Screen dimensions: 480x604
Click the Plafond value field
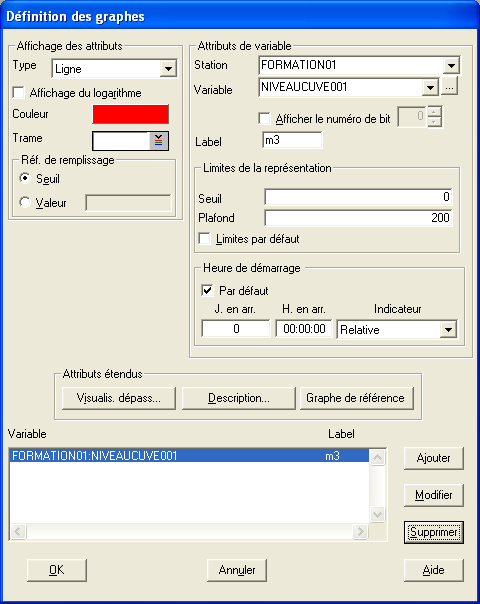coord(358,218)
